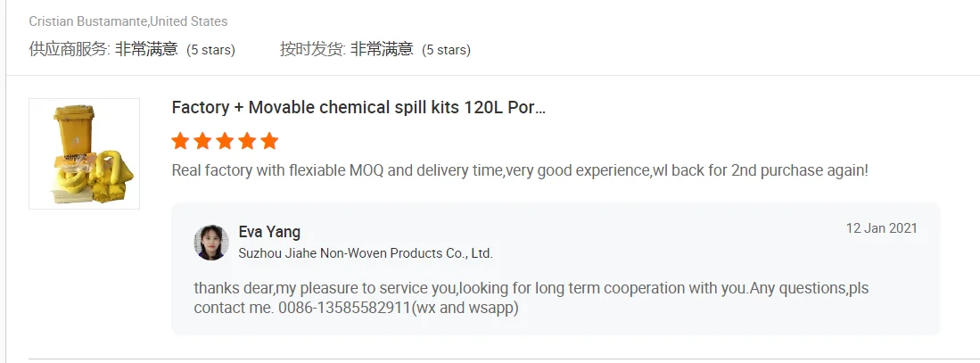
Task: Click the phone number 0086-13585582911 in reply
Action: (355, 308)
